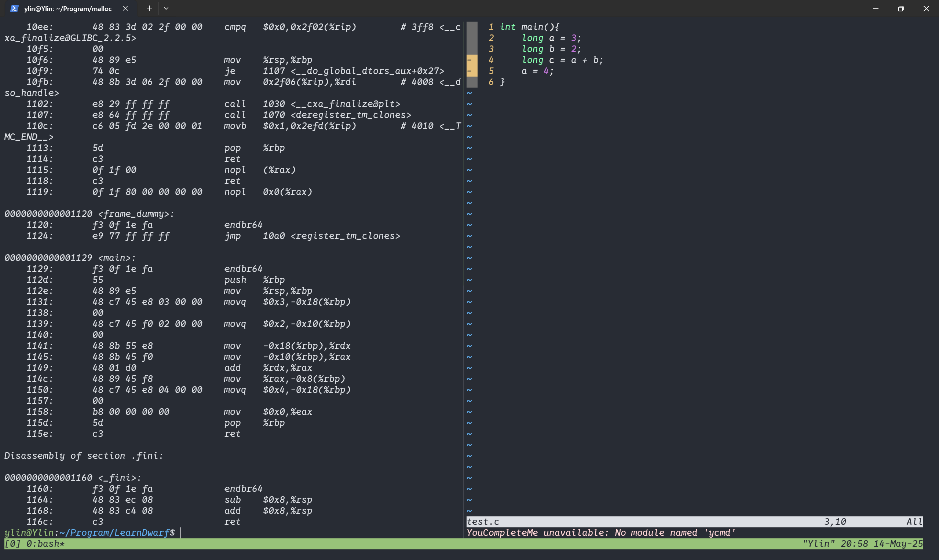Click line 4 'long c = a + b;'

562,60
